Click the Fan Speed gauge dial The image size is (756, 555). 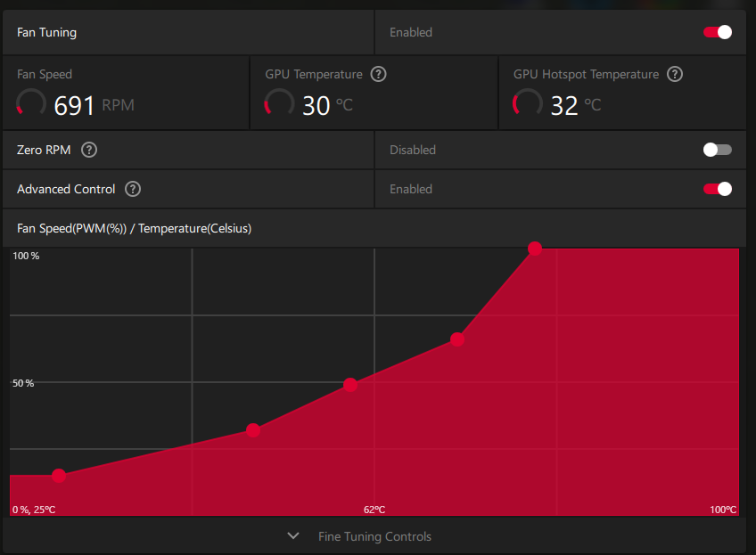31,103
